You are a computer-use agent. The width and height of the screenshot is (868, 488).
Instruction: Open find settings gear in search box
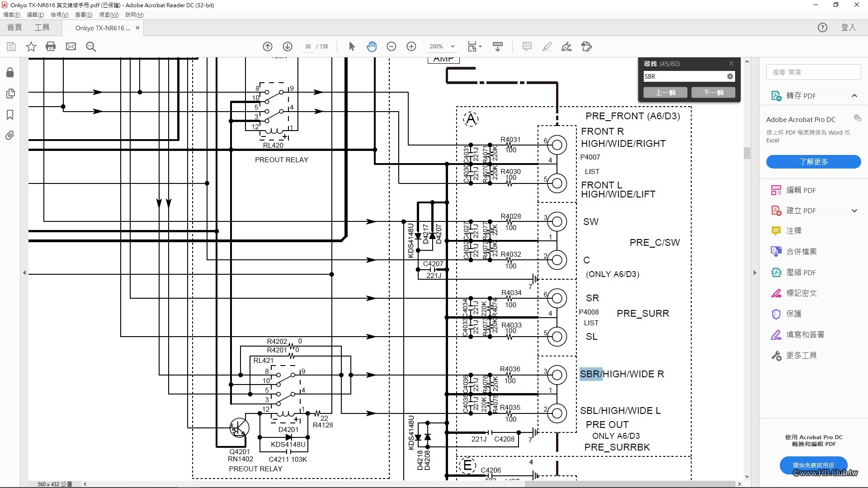pyautogui.click(x=730, y=76)
